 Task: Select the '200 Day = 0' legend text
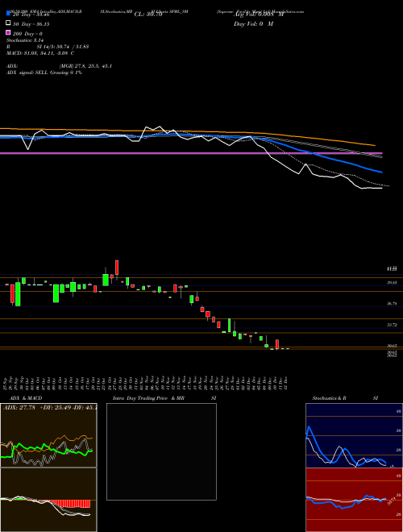28,34
